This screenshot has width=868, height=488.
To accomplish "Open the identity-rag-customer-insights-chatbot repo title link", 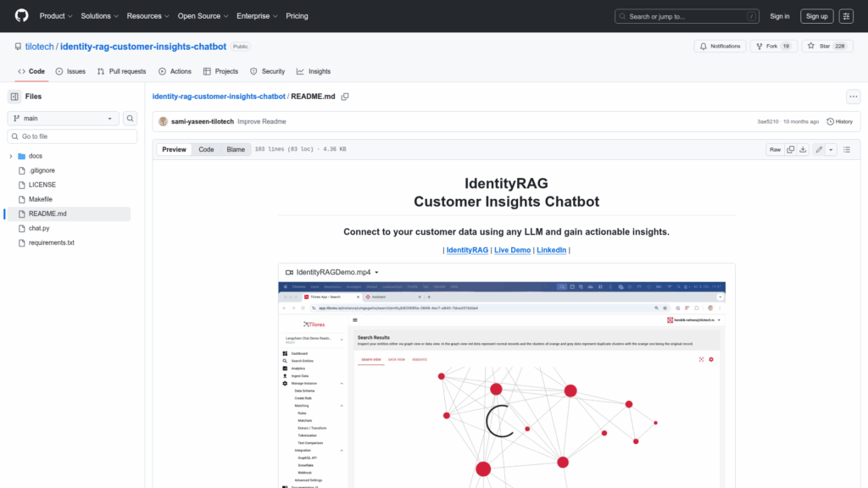I will coord(142,47).
